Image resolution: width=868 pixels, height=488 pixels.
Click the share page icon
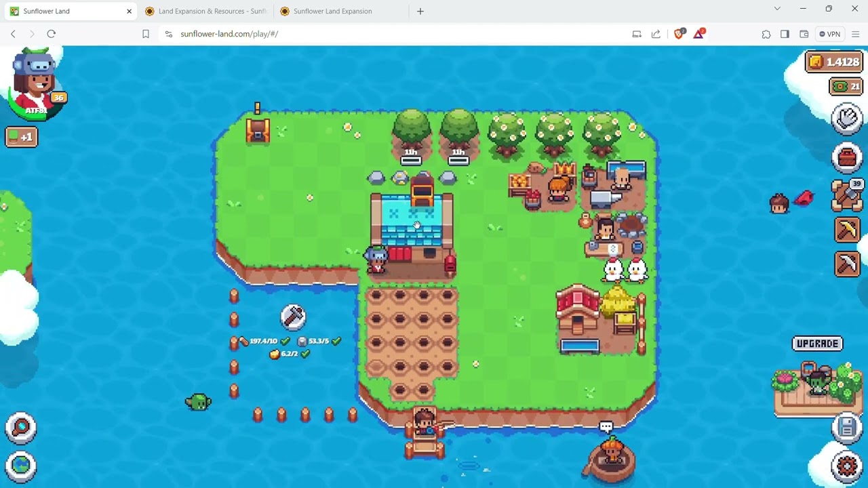656,34
